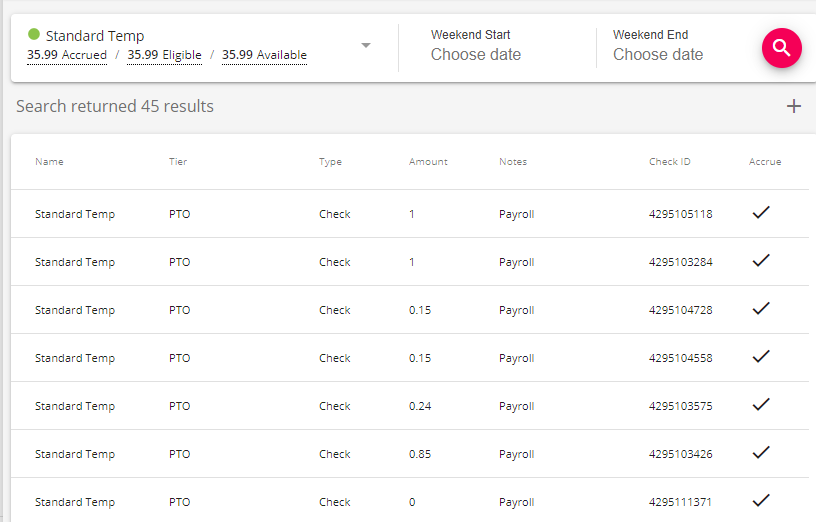Toggle Accrue checkmark for check 4295103284
The height and width of the screenshot is (522, 816).
(761, 260)
